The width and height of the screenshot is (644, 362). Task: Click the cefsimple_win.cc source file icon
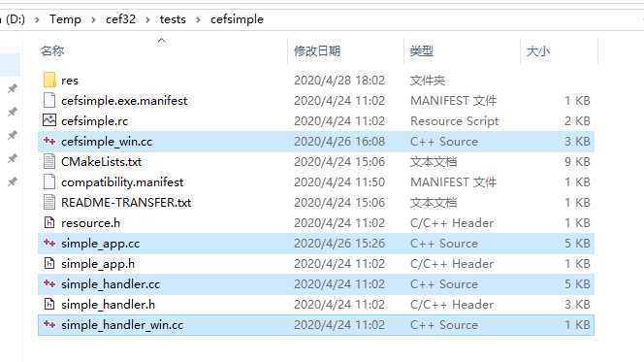coord(49,141)
